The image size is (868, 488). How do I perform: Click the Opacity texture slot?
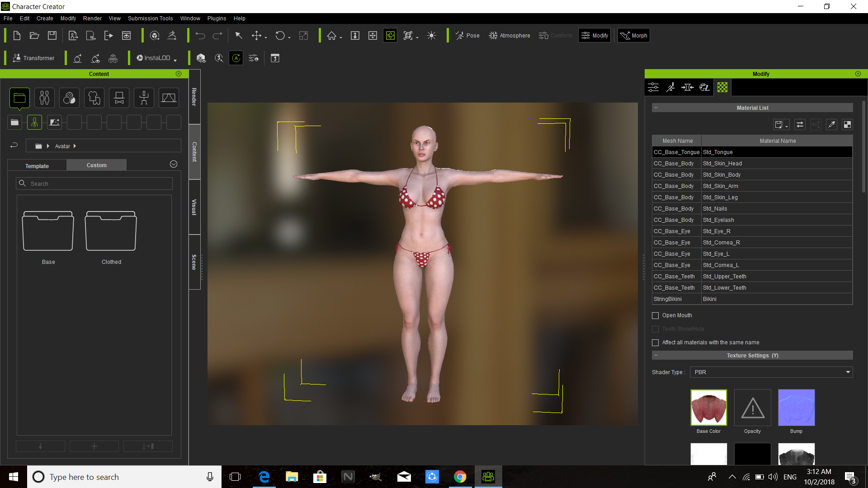tap(752, 408)
